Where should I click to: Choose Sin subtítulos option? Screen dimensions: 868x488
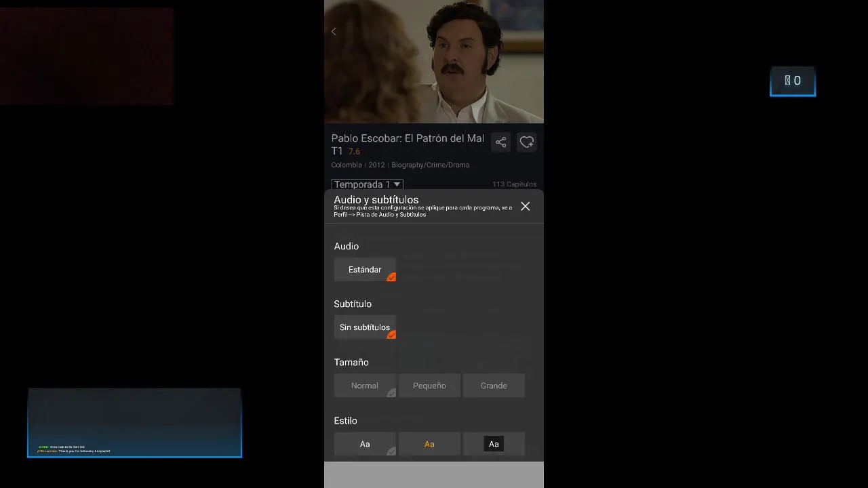(365, 327)
